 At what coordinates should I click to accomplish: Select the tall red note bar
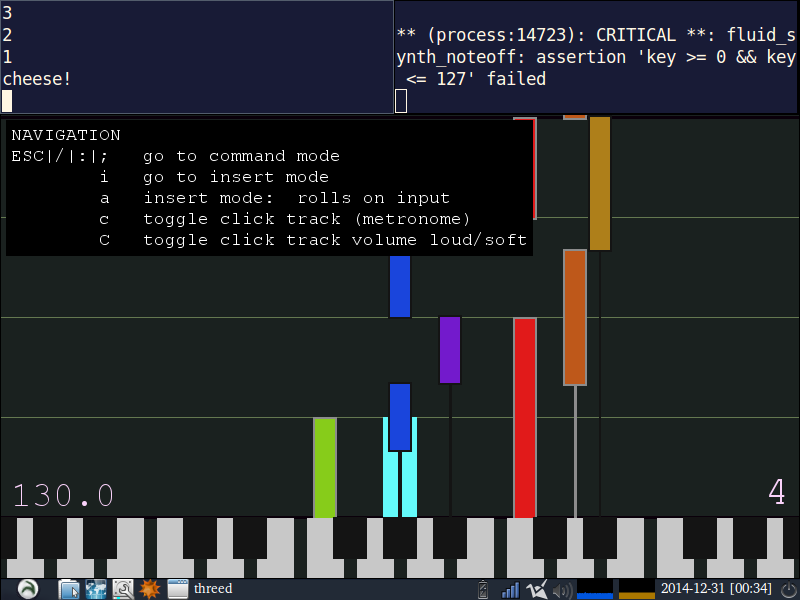[525, 417]
